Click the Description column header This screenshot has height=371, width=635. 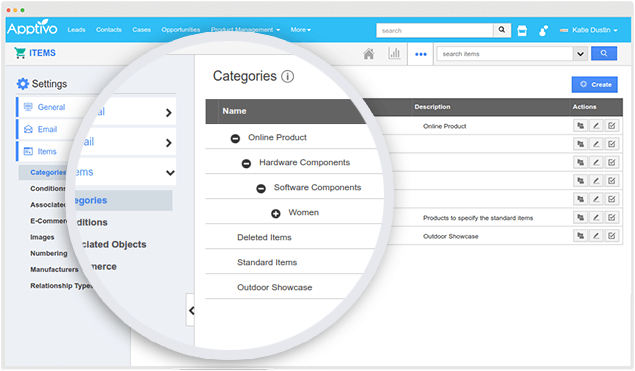coord(432,107)
